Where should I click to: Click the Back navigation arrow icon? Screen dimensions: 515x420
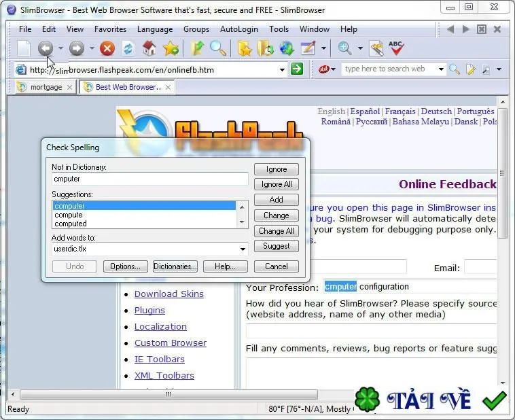(x=46, y=48)
